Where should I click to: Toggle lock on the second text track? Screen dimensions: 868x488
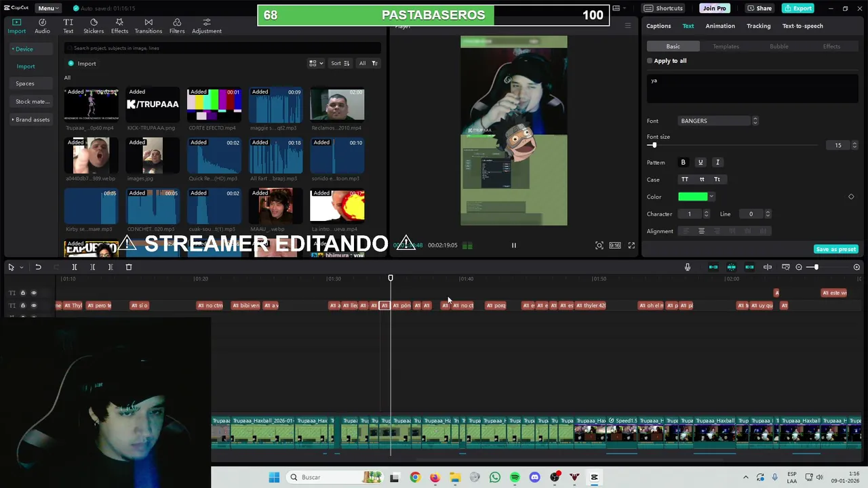(x=22, y=306)
